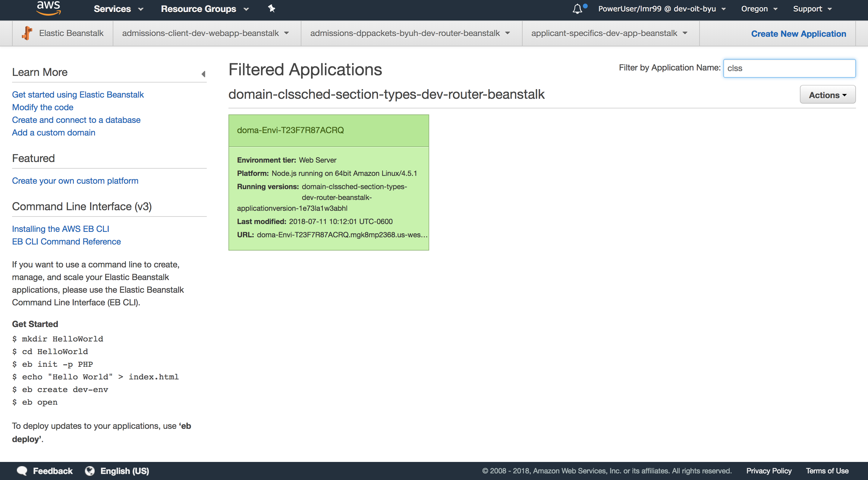Open the notifications bell icon
This screenshot has width=868, height=480.
[x=577, y=9]
